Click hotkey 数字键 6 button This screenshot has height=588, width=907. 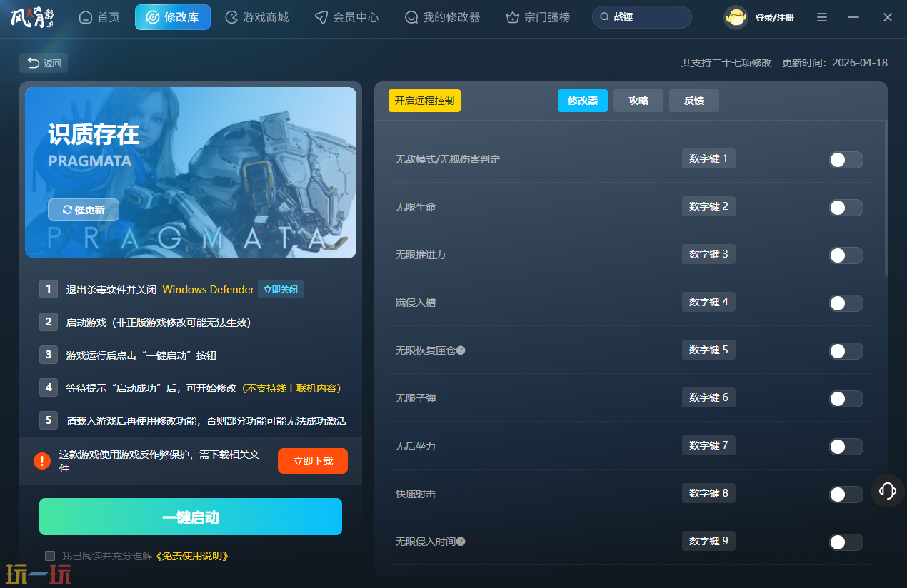coord(708,397)
